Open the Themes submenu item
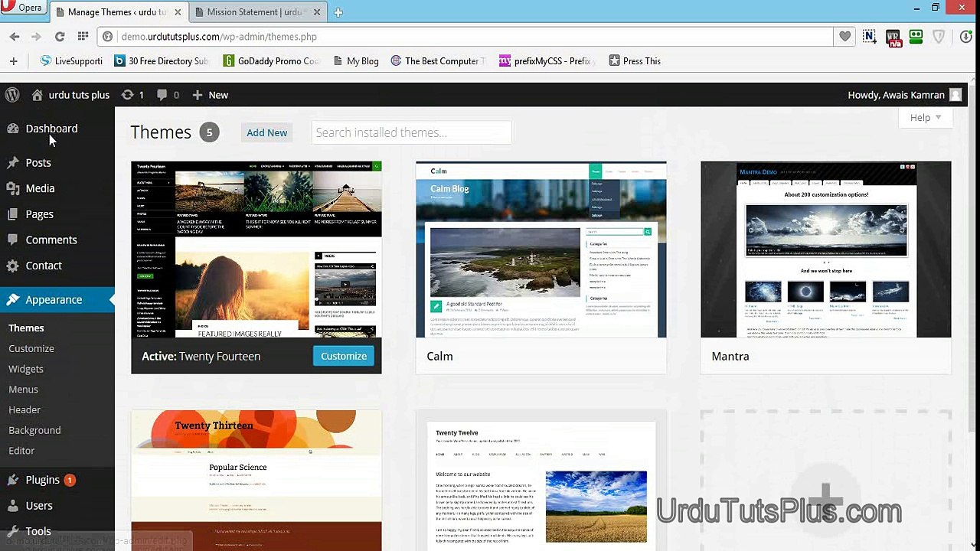The width and height of the screenshot is (980, 551). click(x=26, y=328)
